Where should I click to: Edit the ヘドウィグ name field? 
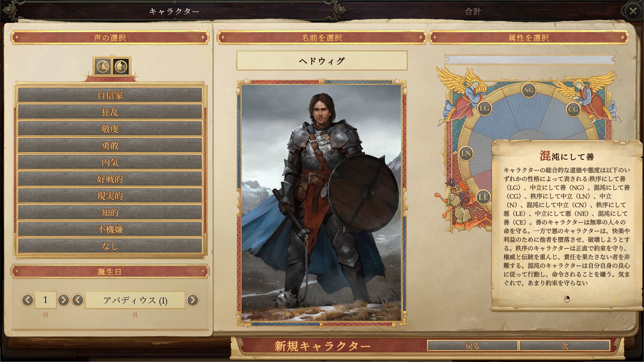tap(322, 61)
